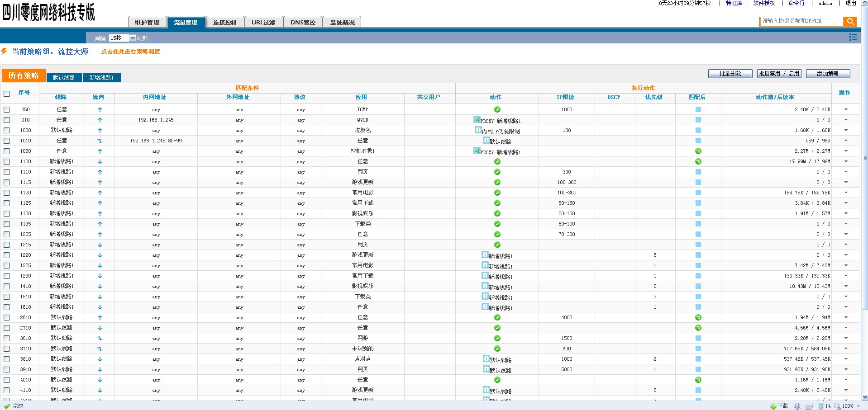Click upstream flow arrow in row 850
The image size is (868, 410).
coord(100,109)
